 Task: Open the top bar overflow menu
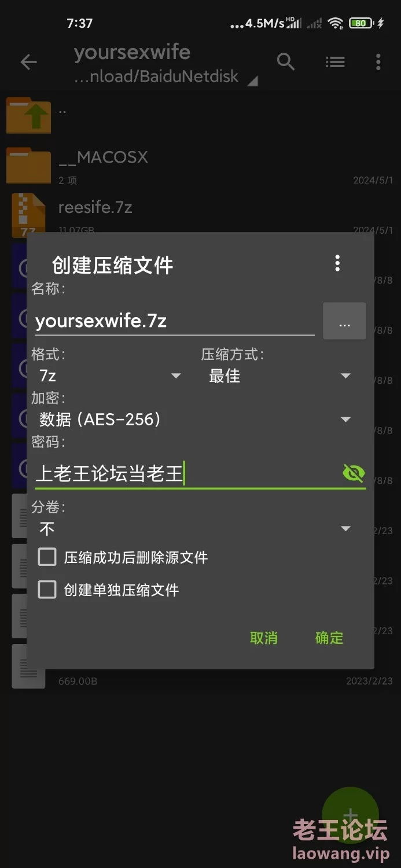click(378, 61)
